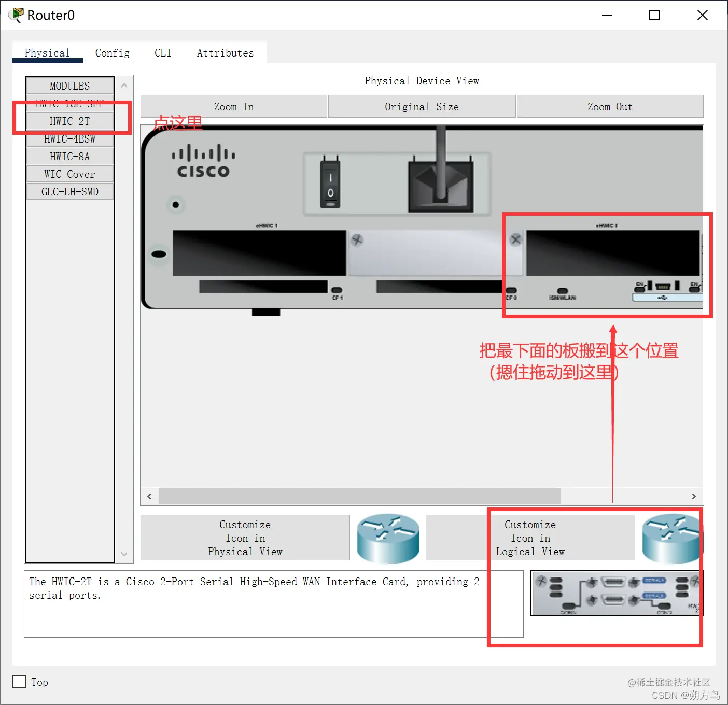The width and height of the screenshot is (728, 705).
Task: Click the physical view router icon
Action: point(388,538)
